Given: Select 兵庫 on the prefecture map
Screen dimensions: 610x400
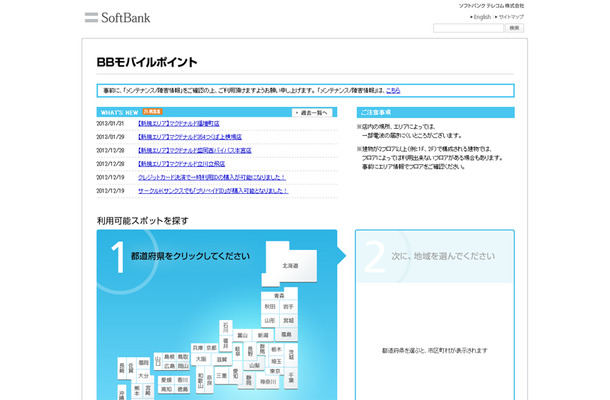Looking at the screenshot, I should tap(198, 348).
